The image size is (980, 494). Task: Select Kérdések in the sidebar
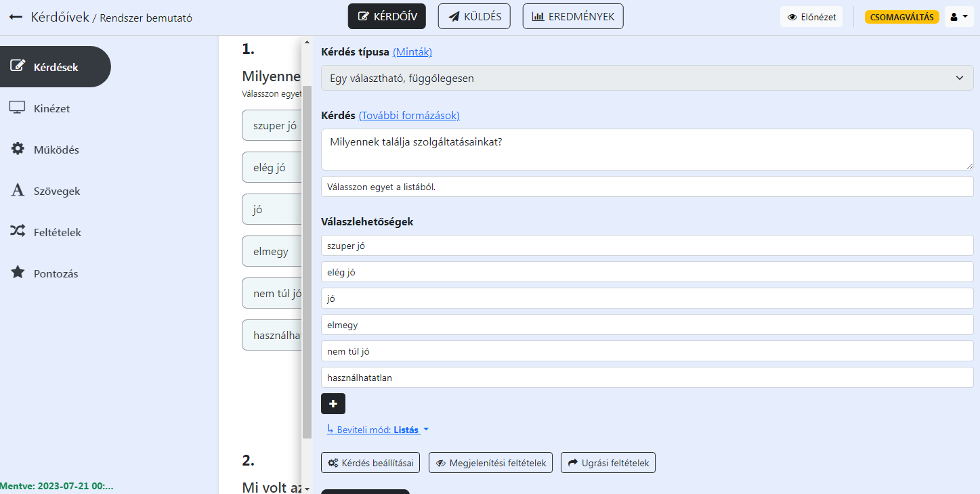click(55, 67)
